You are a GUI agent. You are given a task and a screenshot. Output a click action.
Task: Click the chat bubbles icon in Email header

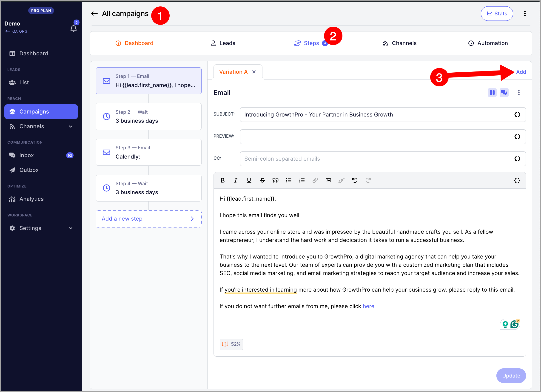(x=504, y=93)
